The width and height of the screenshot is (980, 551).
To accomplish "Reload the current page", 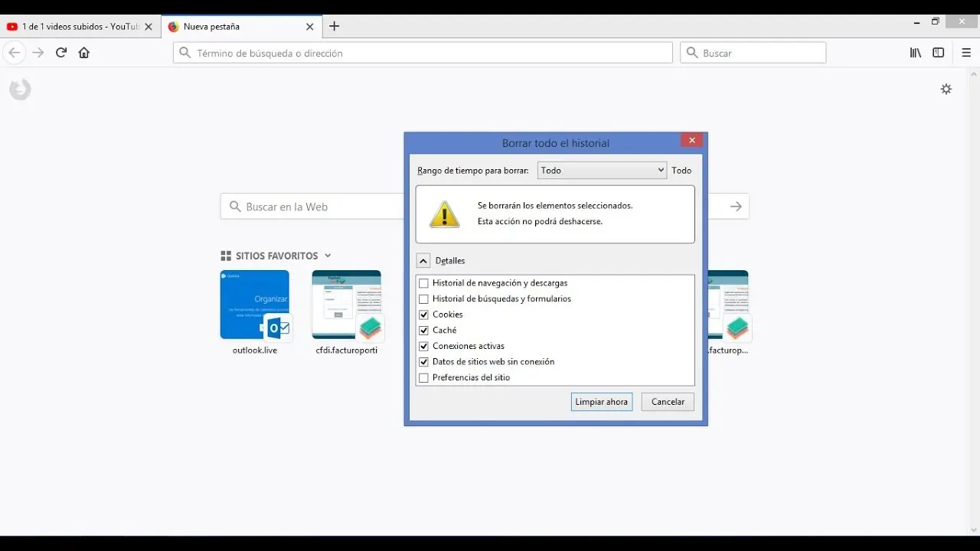I will (x=61, y=53).
